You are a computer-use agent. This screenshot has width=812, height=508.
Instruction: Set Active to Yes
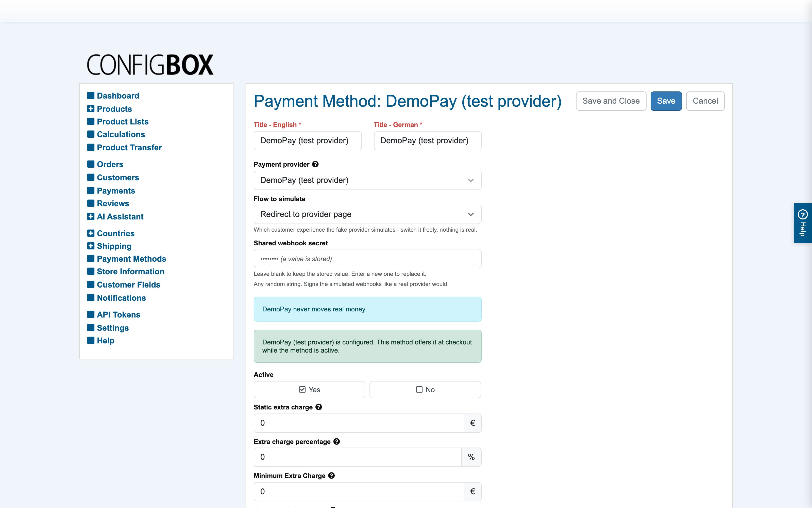(309, 390)
